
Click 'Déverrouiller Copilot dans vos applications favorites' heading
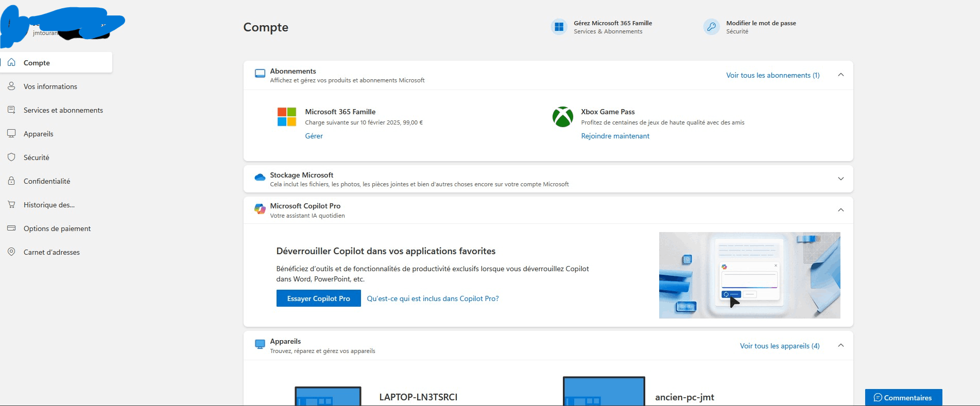tap(386, 251)
